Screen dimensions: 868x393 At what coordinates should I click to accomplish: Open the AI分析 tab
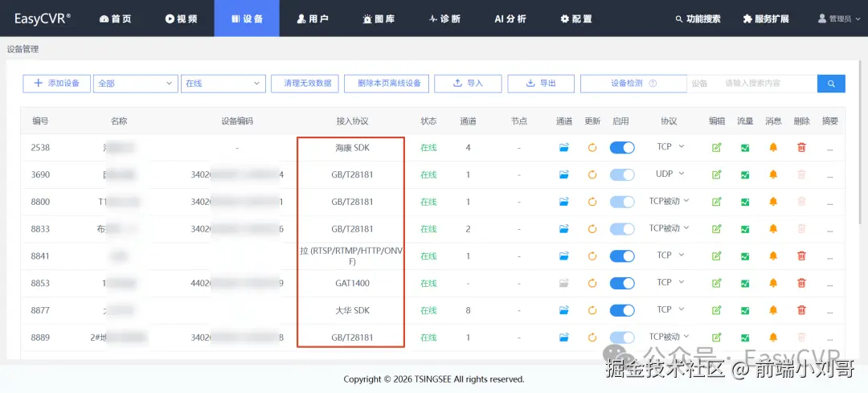tap(510, 18)
